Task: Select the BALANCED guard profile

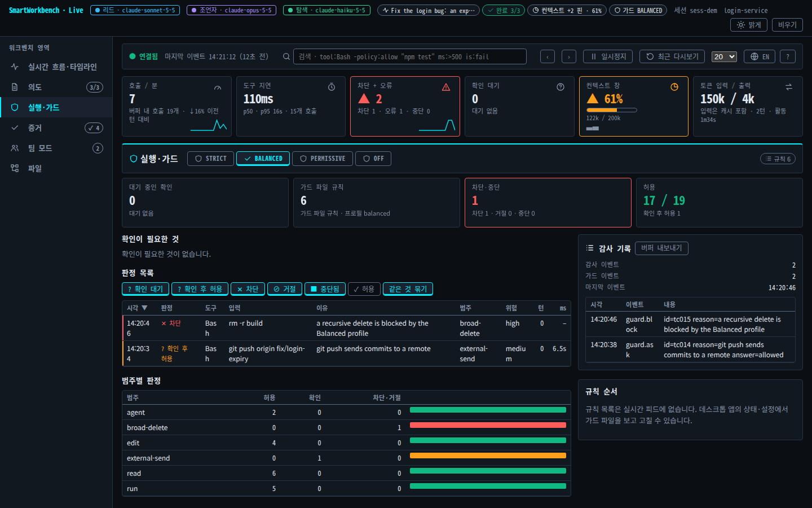Action: tap(263, 159)
